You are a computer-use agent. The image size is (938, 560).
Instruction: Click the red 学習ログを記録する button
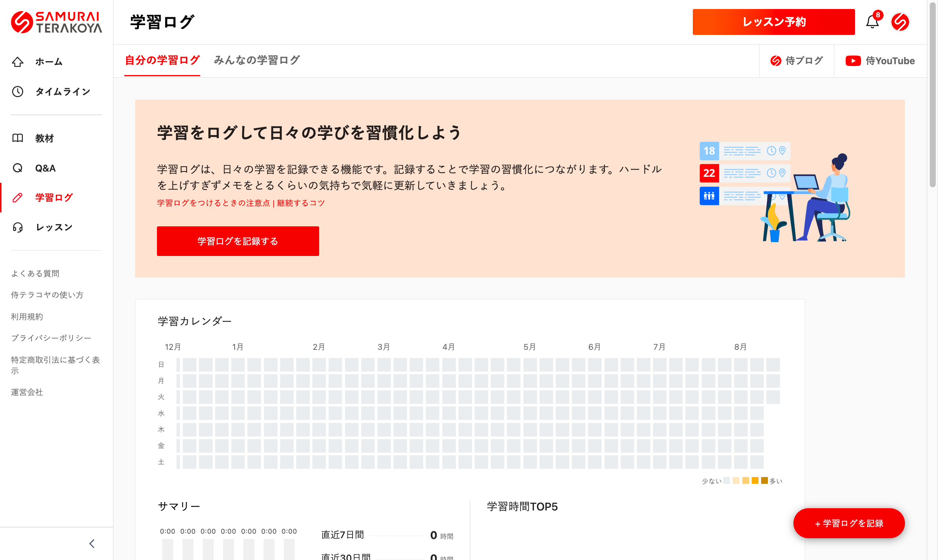238,241
